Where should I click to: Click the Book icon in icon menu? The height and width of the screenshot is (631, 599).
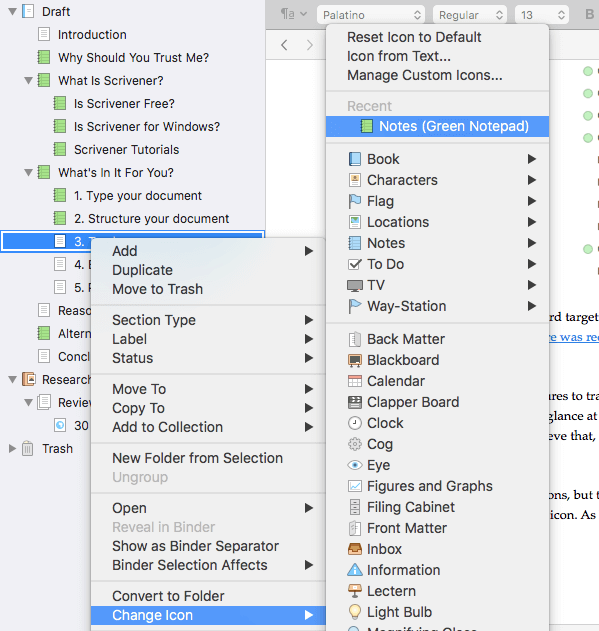[x=354, y=159]
